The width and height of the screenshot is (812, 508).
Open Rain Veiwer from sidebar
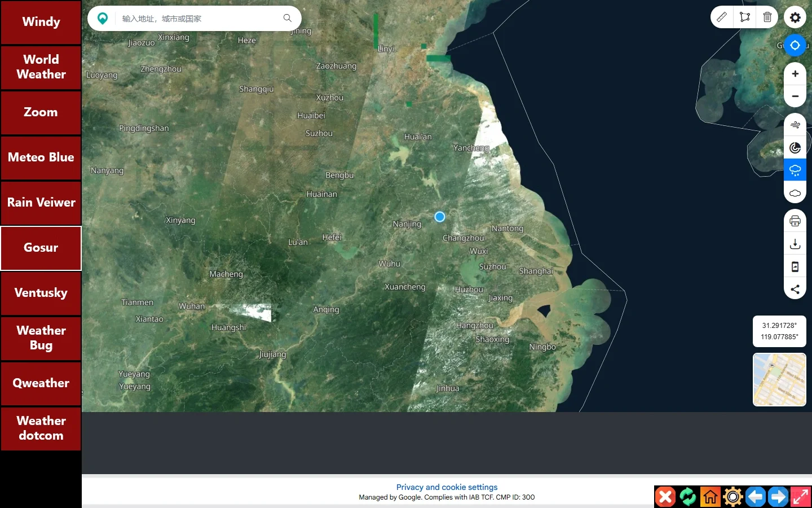point(41,203)
